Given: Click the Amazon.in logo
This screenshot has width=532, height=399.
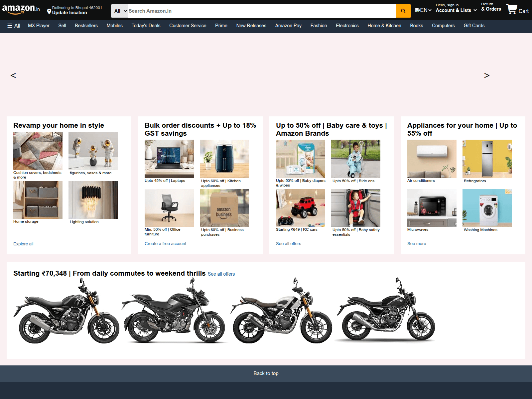Looking at the screenshot, I should coord(21,9).
